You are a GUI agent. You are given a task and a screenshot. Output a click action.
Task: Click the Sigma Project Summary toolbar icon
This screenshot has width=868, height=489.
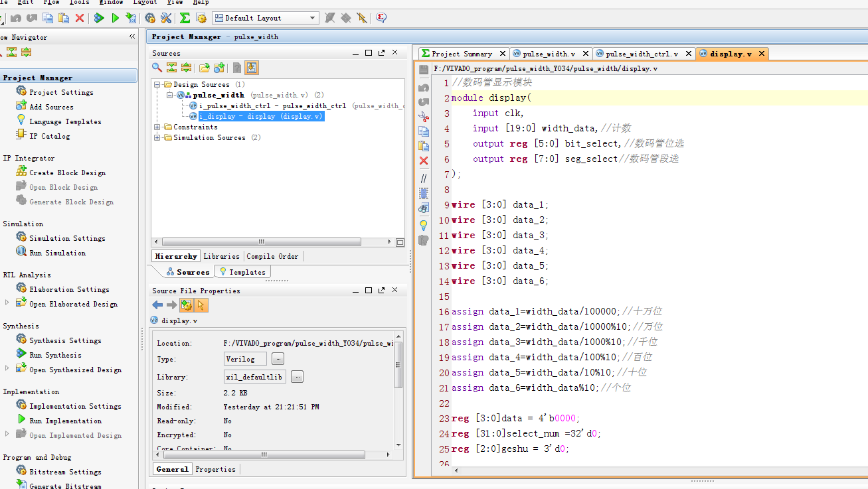pos(185,18)
